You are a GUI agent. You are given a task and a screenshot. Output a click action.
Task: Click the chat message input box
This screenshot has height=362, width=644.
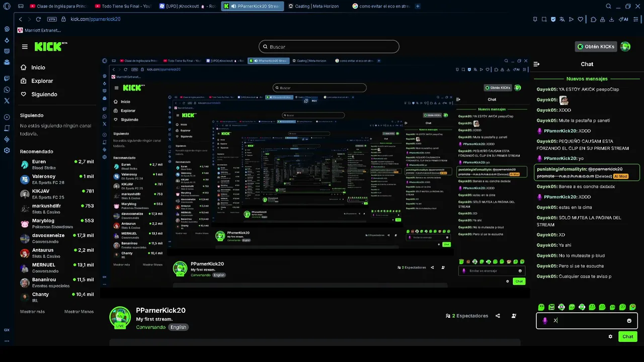[587, 320]
